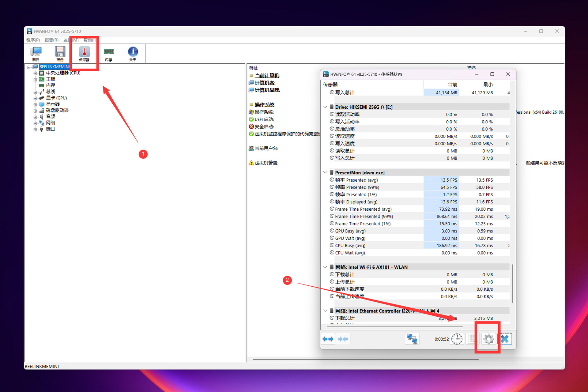Expand the 显卡 (GPU) tree node

pyautogui.click(x=35, y=98)
